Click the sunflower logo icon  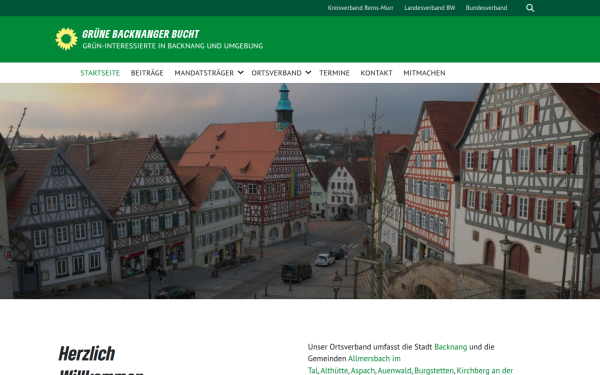click(x=67, y=39)
